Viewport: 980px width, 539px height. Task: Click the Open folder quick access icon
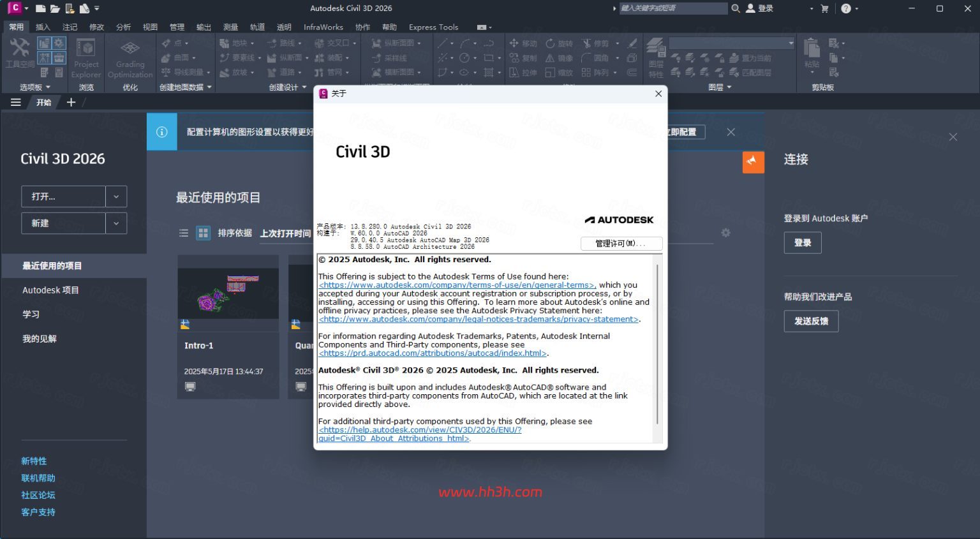55,8
